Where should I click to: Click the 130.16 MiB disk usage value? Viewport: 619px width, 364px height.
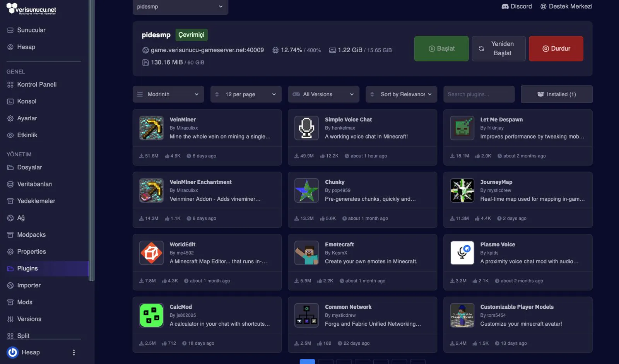pos(167,62)
